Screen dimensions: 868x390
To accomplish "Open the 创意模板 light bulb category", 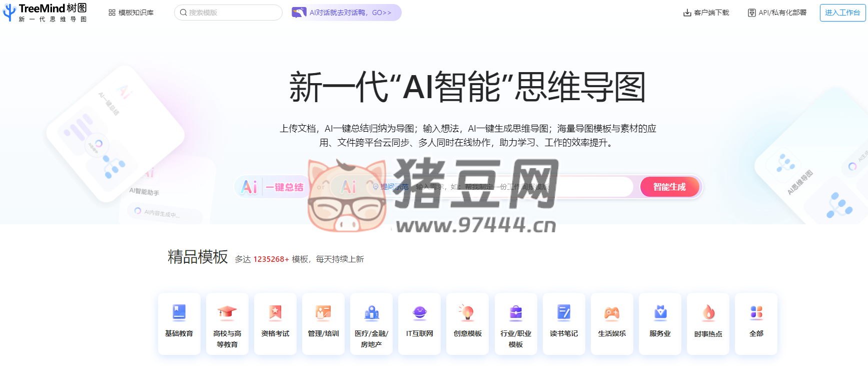I will click(x=467, y=323).
